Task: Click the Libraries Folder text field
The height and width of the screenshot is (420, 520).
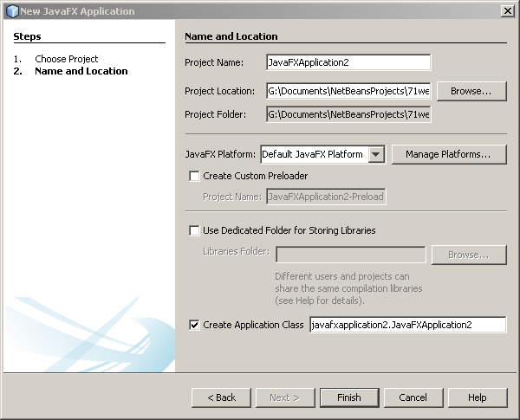Action: [350, 255]
